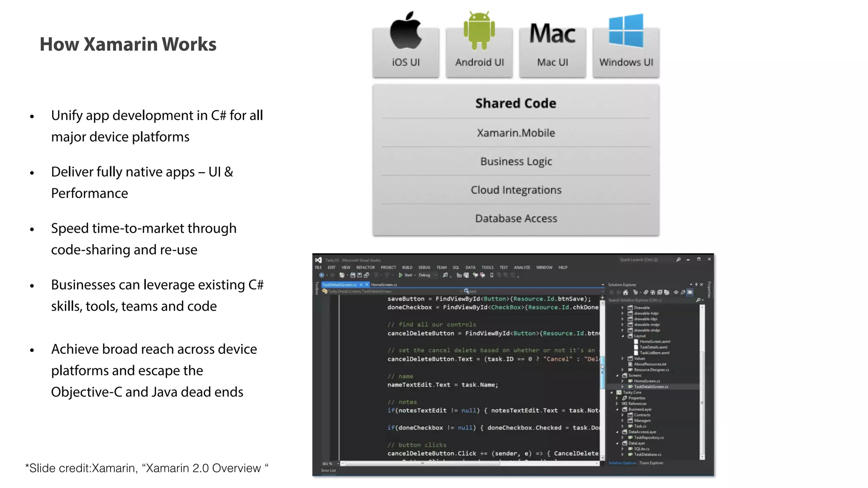
Task: Click the Home icon in Solution Explorer
Action: pos(626,292)
